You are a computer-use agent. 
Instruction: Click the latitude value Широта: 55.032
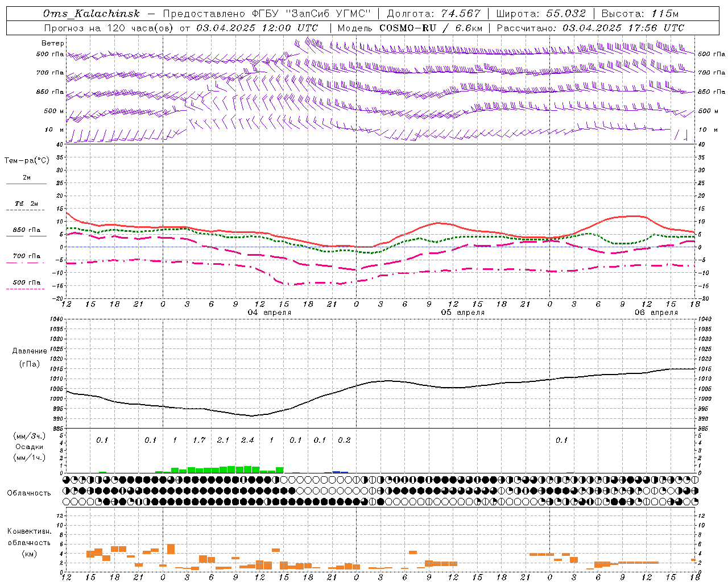pos(541,14)
